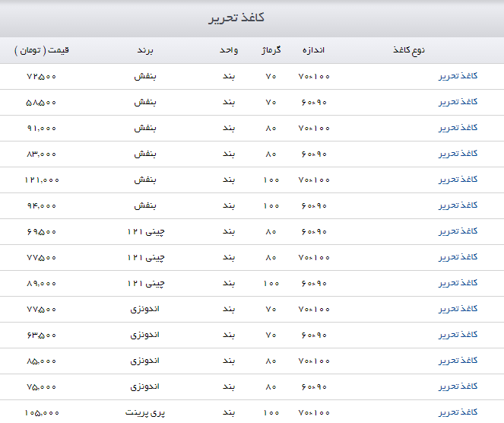This screenshot has width=504, height=423.
Task: Open the کاغذ تحریر link priced 75,000
Action: (x=458, y=386)
